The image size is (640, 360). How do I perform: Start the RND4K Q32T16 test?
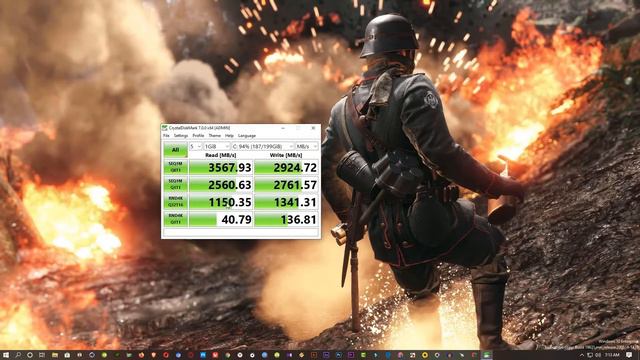(176, 202)
